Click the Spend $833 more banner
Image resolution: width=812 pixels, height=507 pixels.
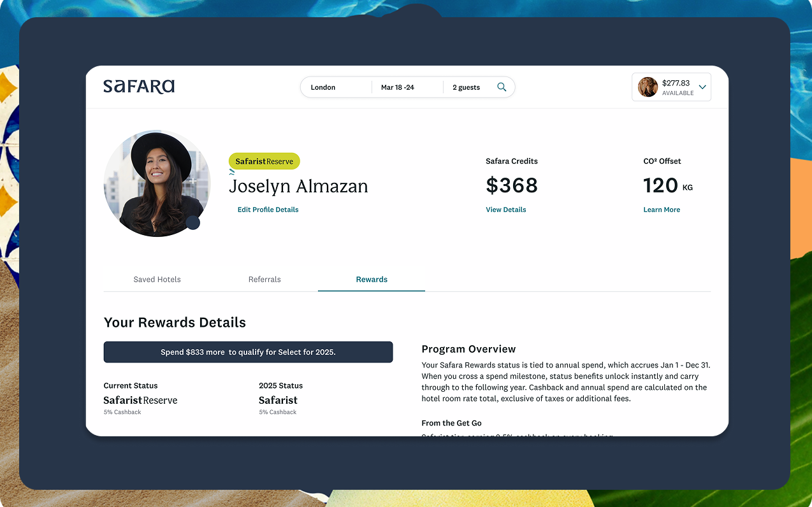[248, 352]
